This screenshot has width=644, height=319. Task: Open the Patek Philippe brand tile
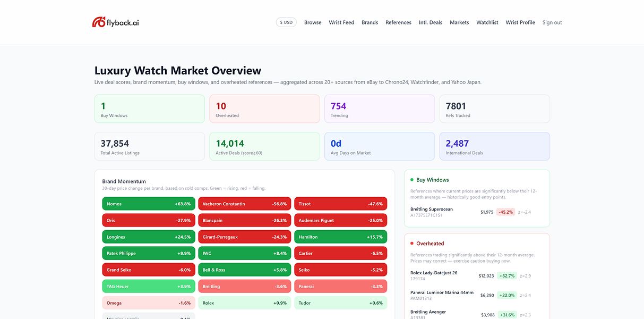[x=149, y=253]
